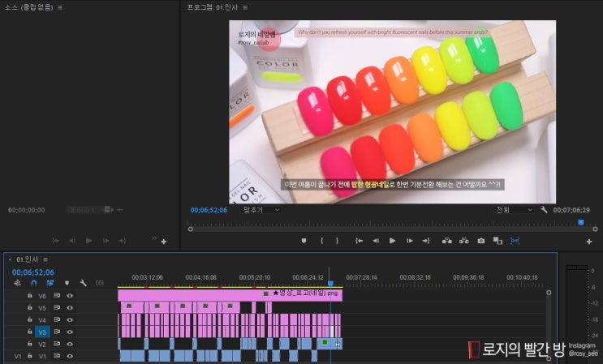Open the 전체 playback resolution dropdown
The image size is (603, 364).
click(x=514, y=210)
